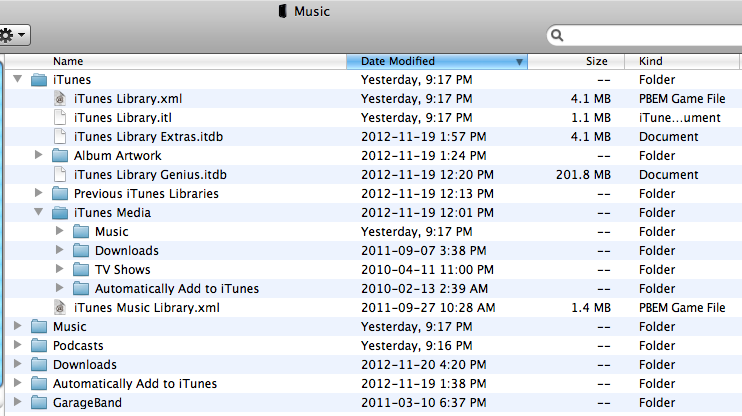
Task: Click the Previous iTunes Libraries name
Action: [146, 194]
